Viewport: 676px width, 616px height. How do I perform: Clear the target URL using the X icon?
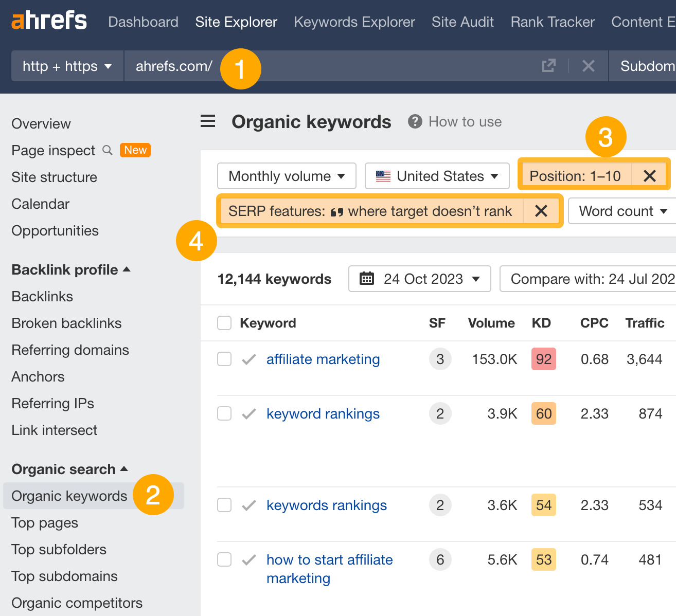588,65
